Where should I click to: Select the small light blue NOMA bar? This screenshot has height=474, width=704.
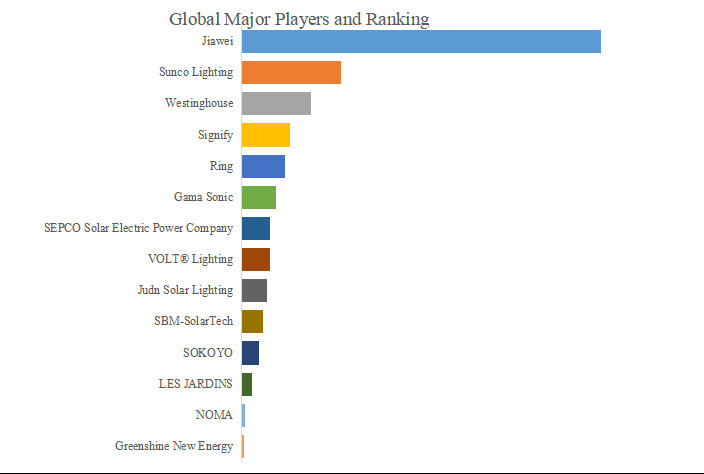pyautogui.click(x=243, y=415)
